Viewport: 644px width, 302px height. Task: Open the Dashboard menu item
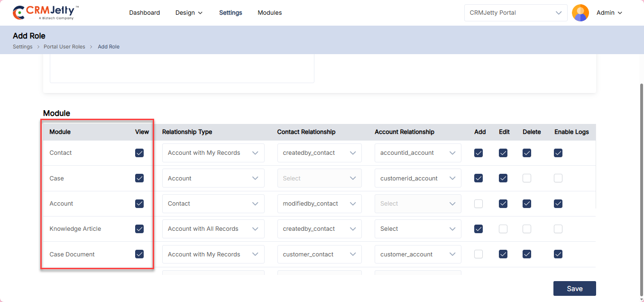pyautogui.click(x=144, y=13)
